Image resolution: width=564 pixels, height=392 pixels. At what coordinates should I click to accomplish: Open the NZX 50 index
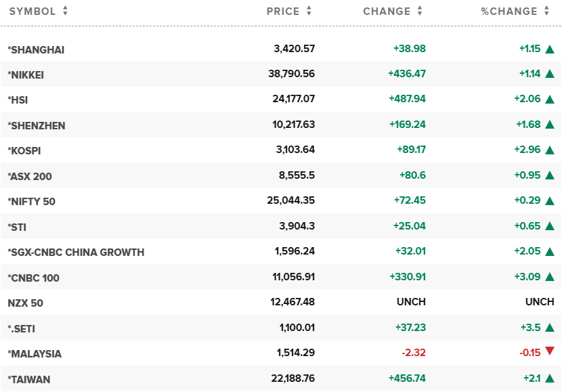pyautogui.click(x=26, y=303)
